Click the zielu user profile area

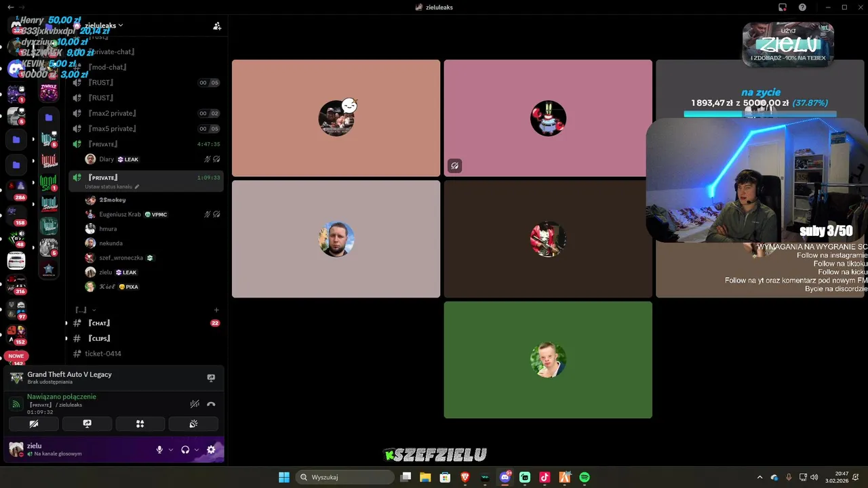coord(54,449)
